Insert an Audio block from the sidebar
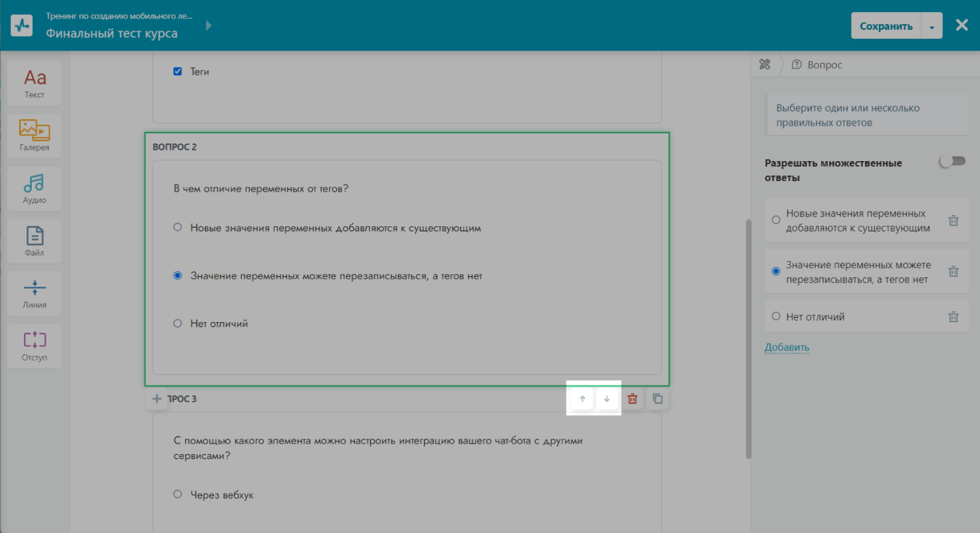This screenshot has height=533, width=980. click(34, 188)
